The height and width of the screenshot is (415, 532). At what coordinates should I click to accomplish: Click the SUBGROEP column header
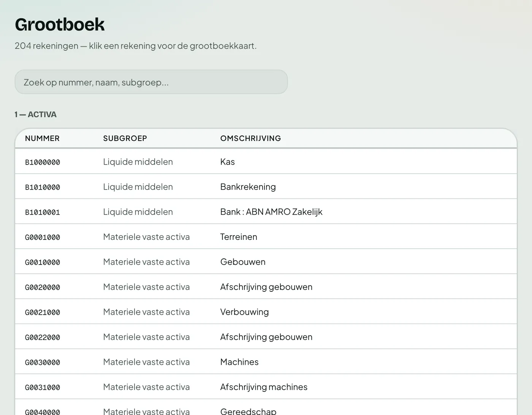[125, 138]
